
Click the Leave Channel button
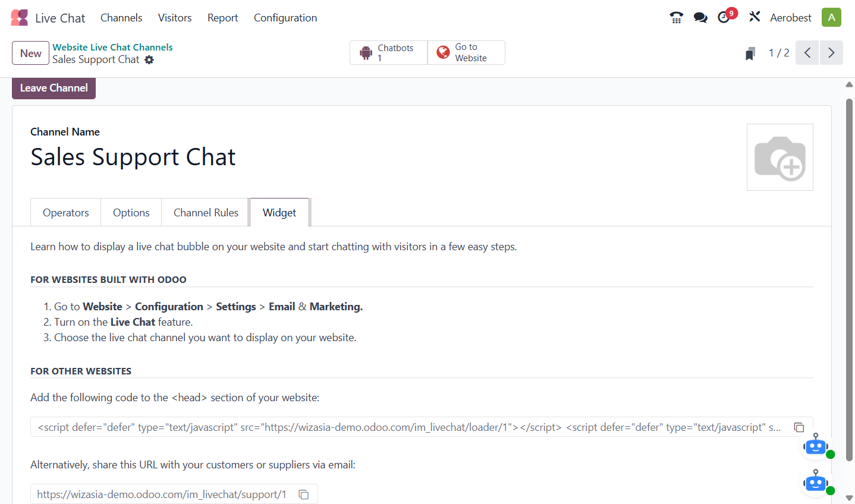(54, 88)
